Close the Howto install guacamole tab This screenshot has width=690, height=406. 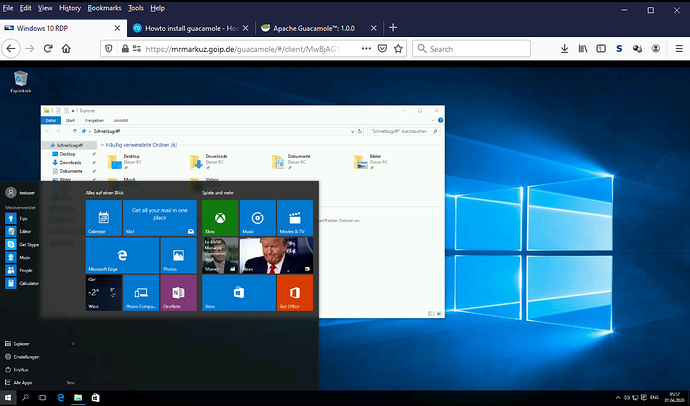pos(246,28)
